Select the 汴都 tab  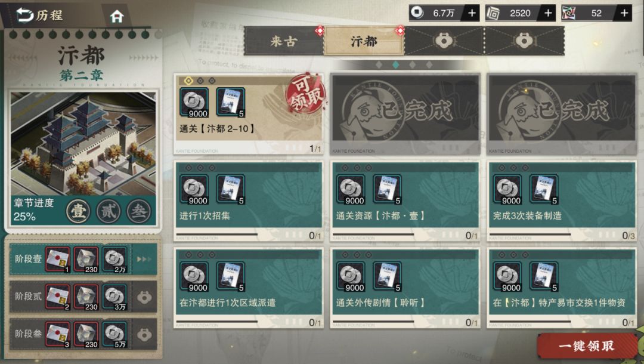(363, 41)
